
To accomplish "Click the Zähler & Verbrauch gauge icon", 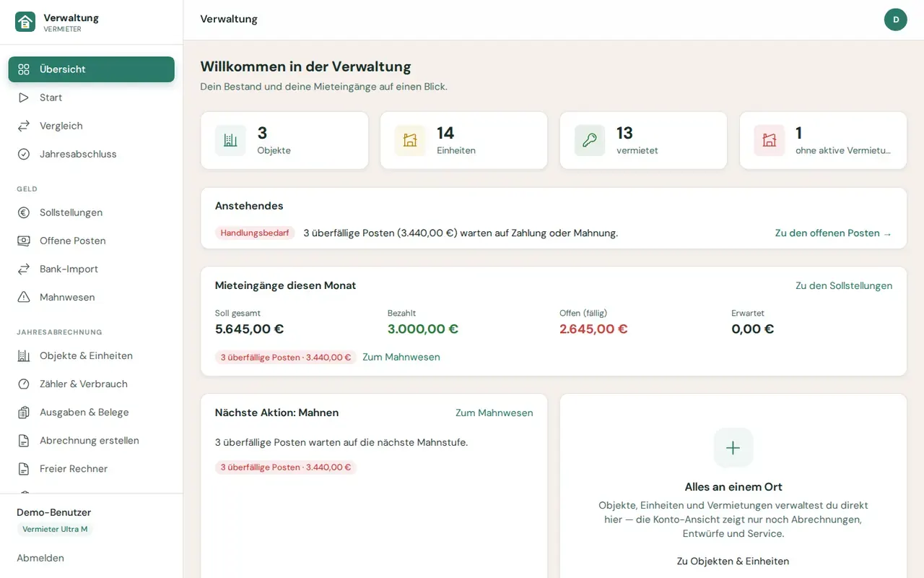I will click(x=24, y=384).
